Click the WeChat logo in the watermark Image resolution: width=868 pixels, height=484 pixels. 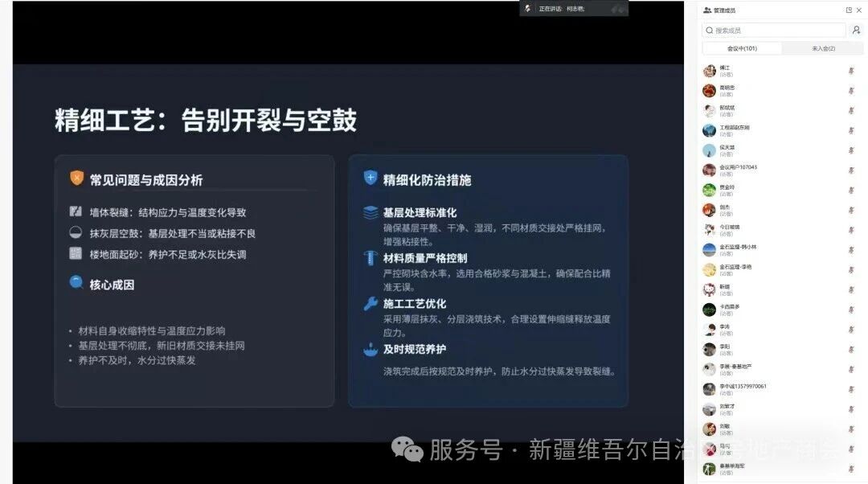point(407,449)
